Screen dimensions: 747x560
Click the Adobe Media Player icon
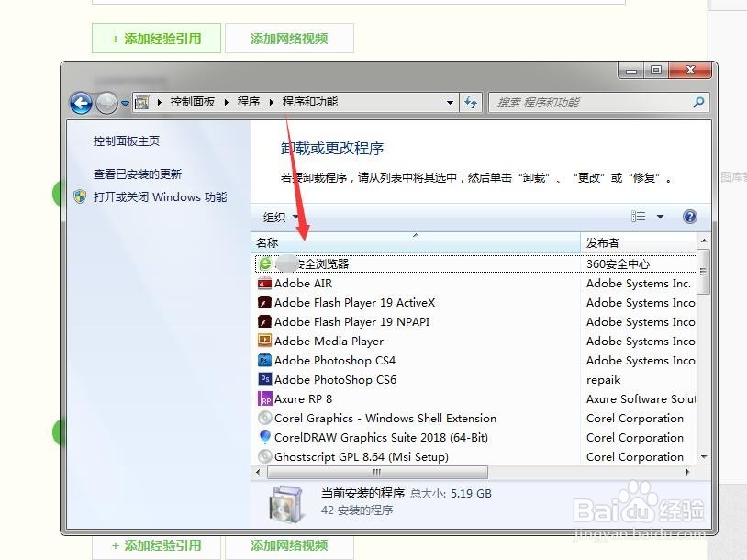(x=264, y=341)
